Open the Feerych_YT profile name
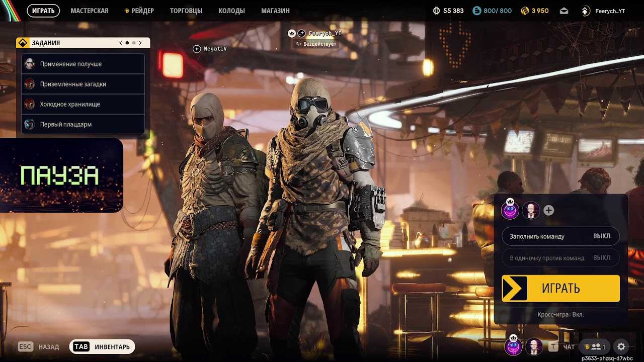644x362 pixels. point(610,11)
